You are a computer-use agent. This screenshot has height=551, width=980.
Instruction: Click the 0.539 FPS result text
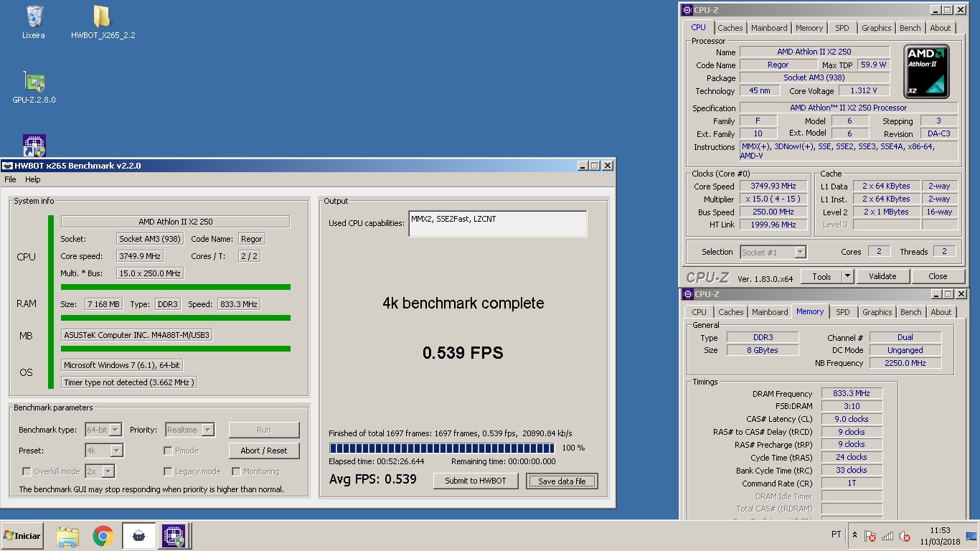tap(463, 352)
